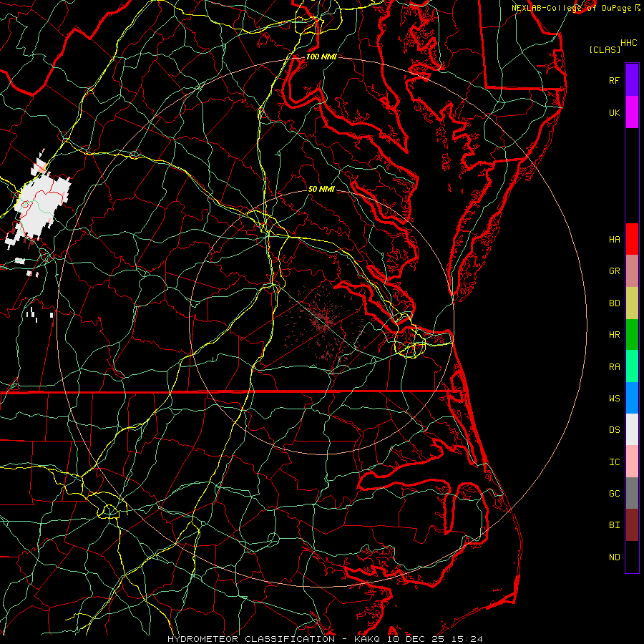This screenshot has height=644, width=644.
Task: Click the DS white legend swatch
Action: pos(632,429)
